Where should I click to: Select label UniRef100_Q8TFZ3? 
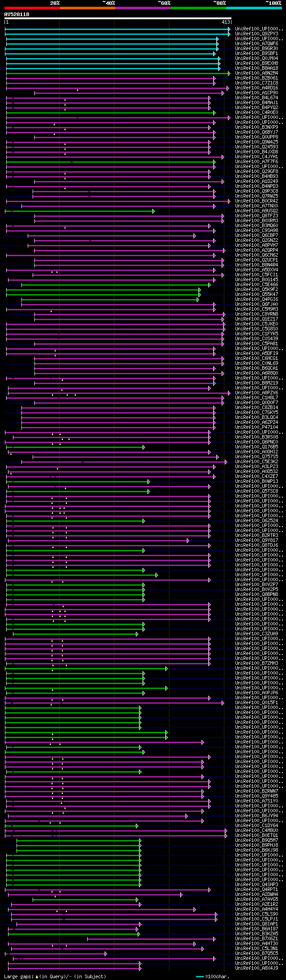click(x=257, y=215)
